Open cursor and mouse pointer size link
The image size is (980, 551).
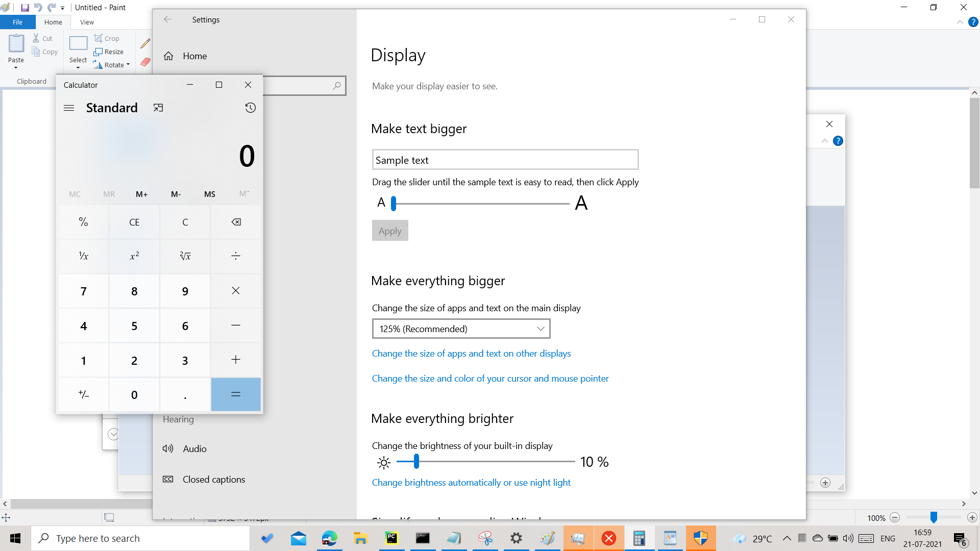(x=490, y=379)
